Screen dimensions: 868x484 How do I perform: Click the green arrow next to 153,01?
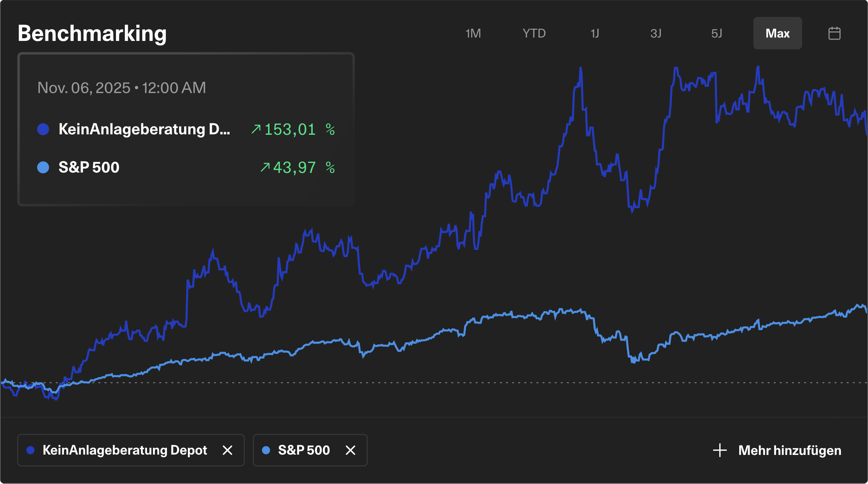point(256,129)
